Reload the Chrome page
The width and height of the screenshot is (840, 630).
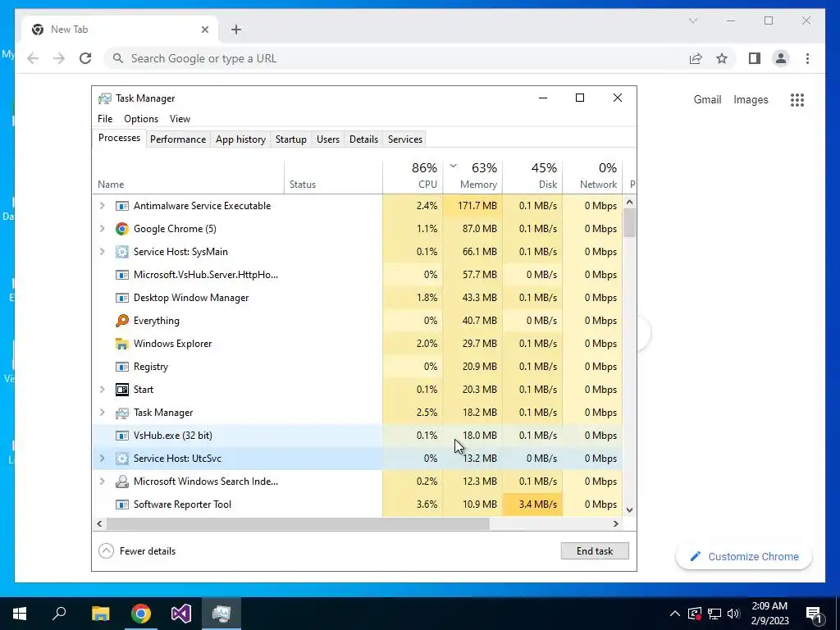tap(85, 58)
